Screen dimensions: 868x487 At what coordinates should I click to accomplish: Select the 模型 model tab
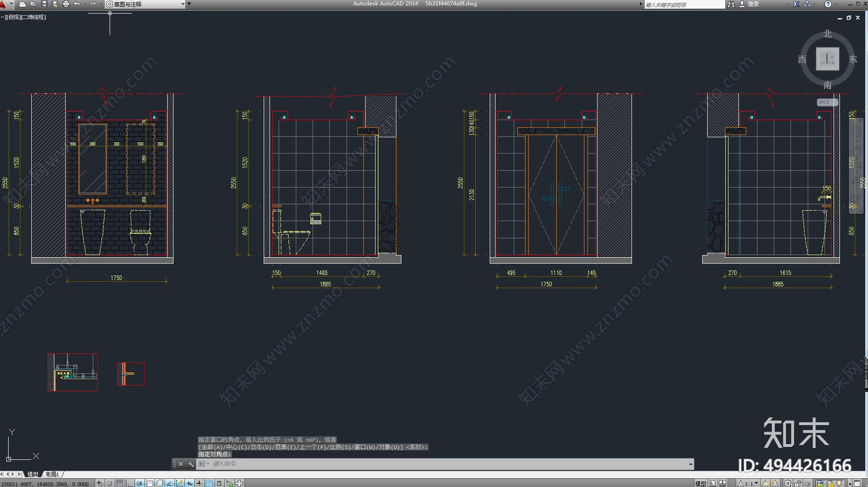click(x=33, y=474)
